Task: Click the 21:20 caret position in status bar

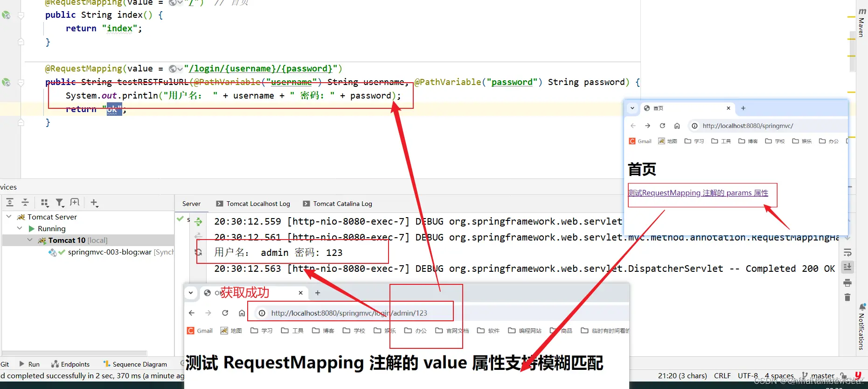Action: (x=682, y=375)
